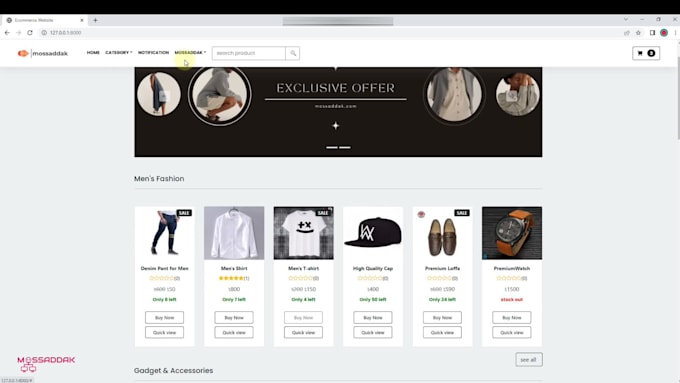Reload the page

click(30, 33)
